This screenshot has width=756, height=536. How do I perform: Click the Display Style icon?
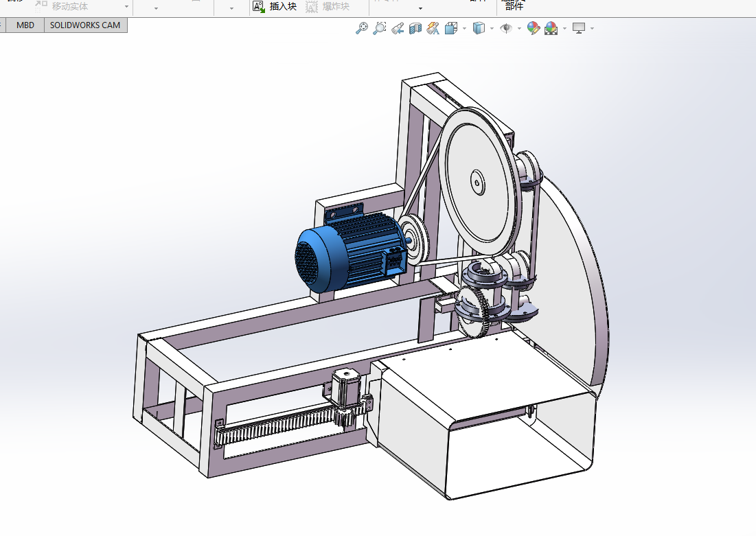[479, 28]
